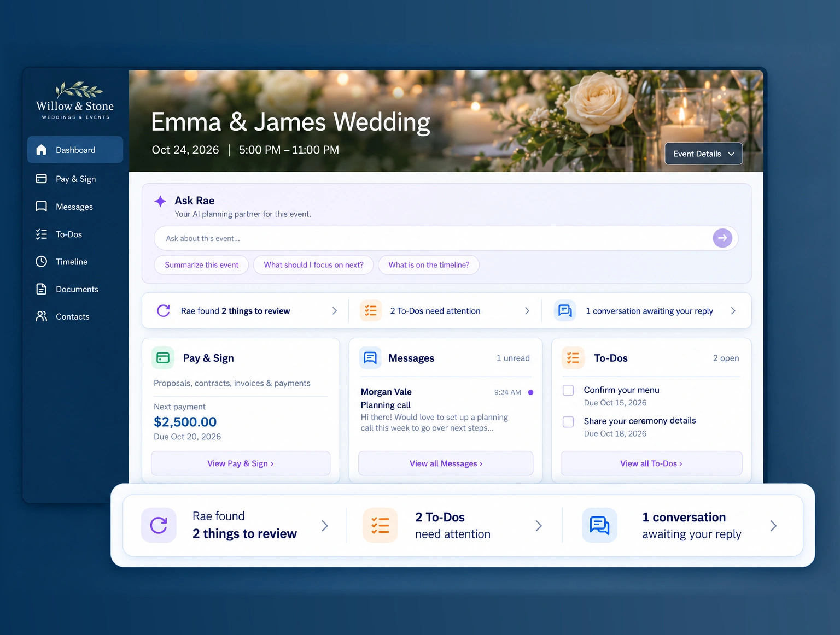Click the blue message icon in Messages card
This screenshot has height=635, width=840.
370,358
